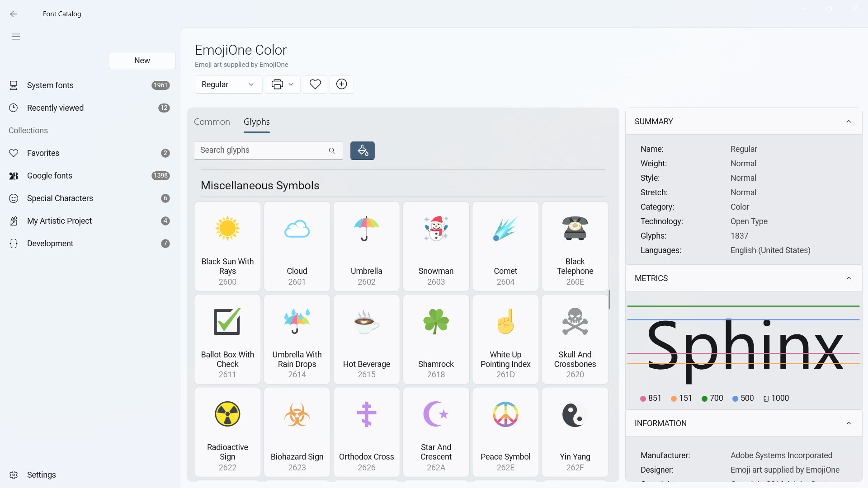Open the Google fonts section
The height and width of the screenshot is (488, 868).
[50, 176]
